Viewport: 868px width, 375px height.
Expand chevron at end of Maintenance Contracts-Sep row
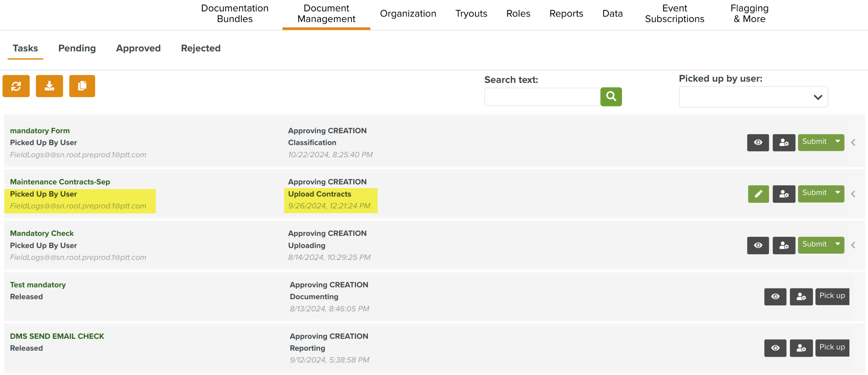(853, 194)
